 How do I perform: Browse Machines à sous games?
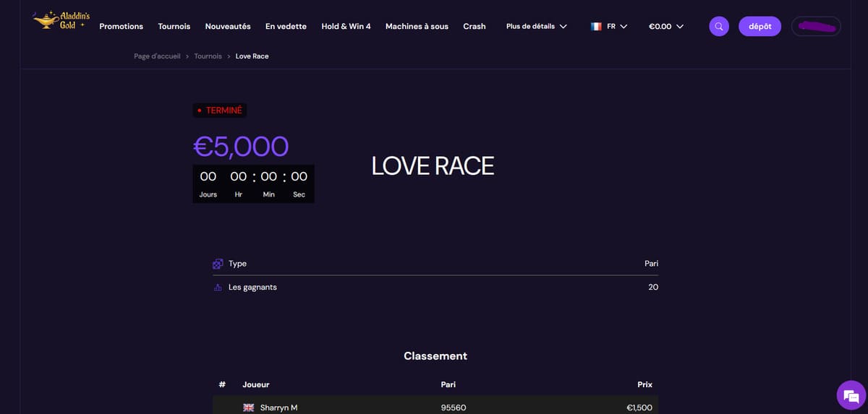coord(417,27)
